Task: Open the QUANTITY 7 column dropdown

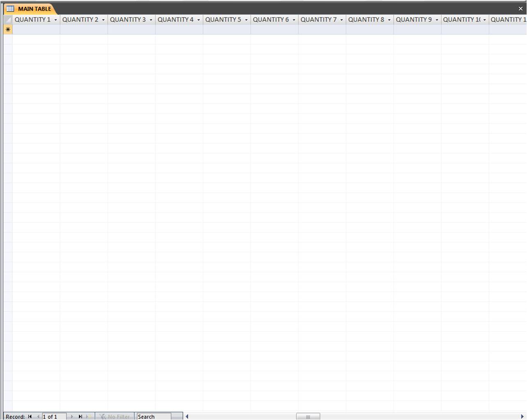Action: (342, 20)
